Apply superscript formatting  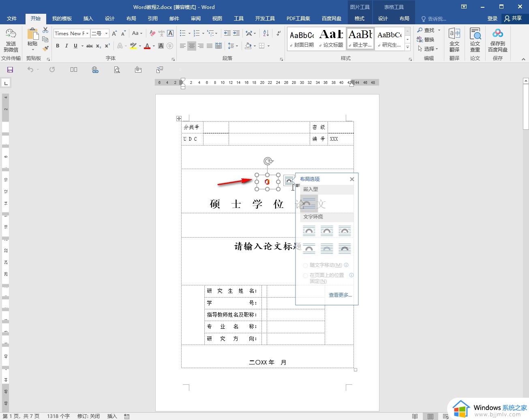pos(107,46)
